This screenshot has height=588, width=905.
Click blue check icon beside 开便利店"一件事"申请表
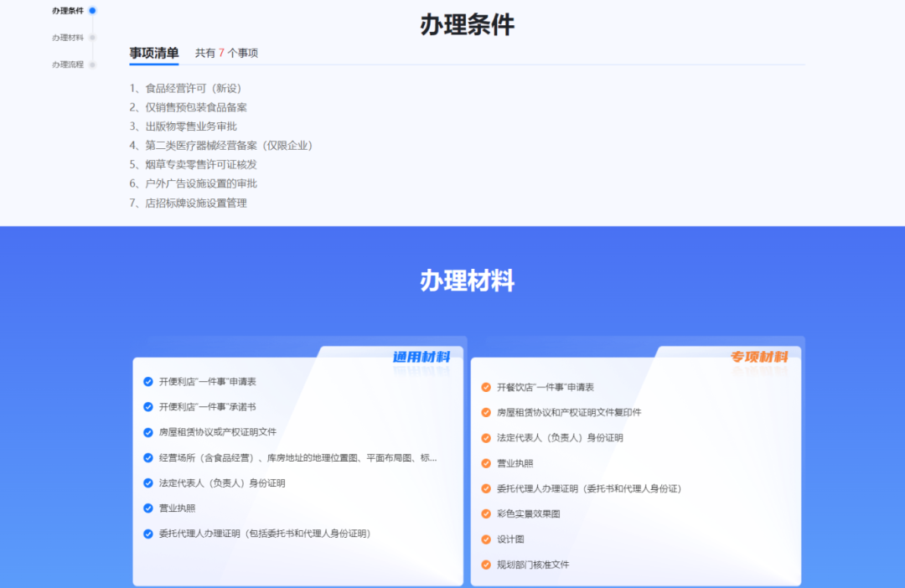tap(148, 381)
